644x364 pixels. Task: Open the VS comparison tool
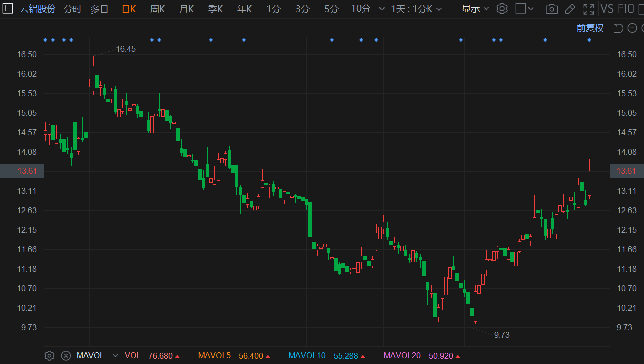(607, 9)
